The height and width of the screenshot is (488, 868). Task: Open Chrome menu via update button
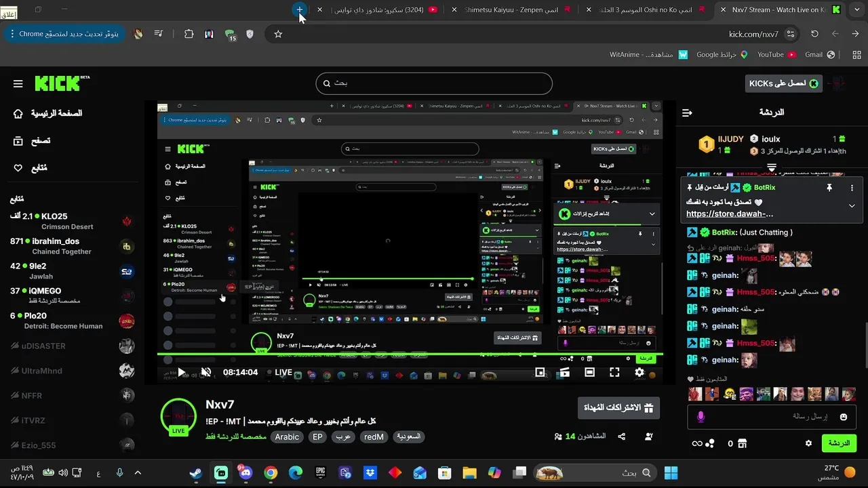pos(64,34)
